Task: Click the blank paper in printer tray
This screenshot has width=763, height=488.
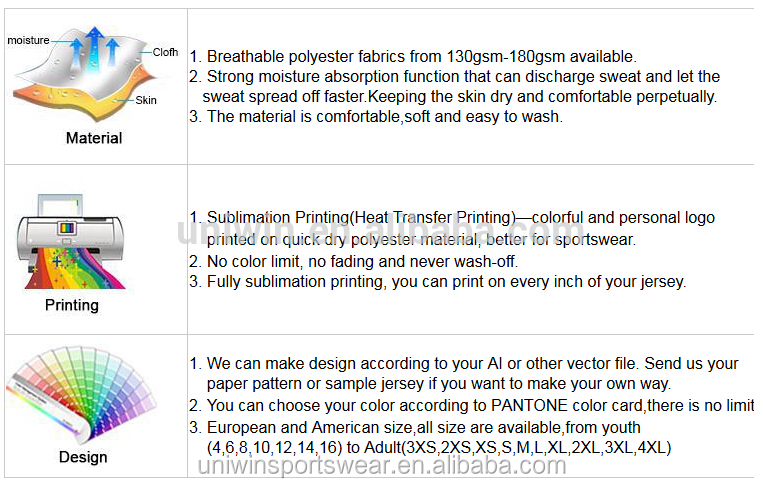Action: [x=60, y=206]
